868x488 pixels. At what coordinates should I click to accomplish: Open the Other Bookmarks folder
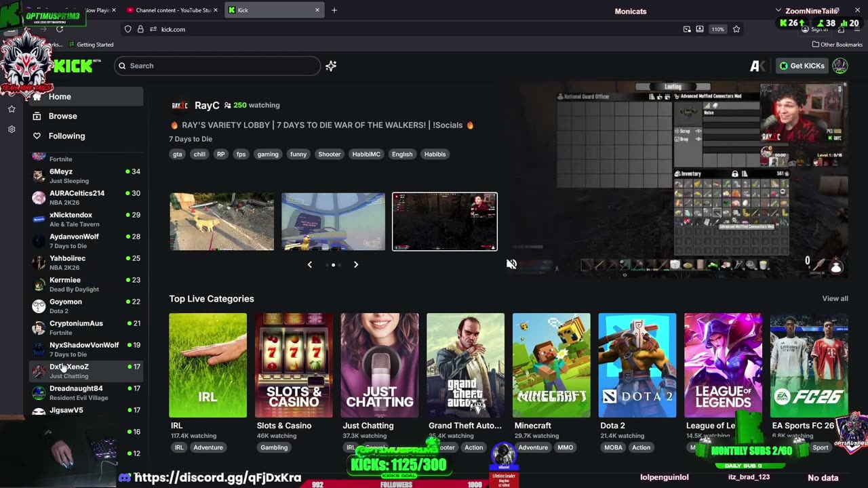click(x=837, y=45)
